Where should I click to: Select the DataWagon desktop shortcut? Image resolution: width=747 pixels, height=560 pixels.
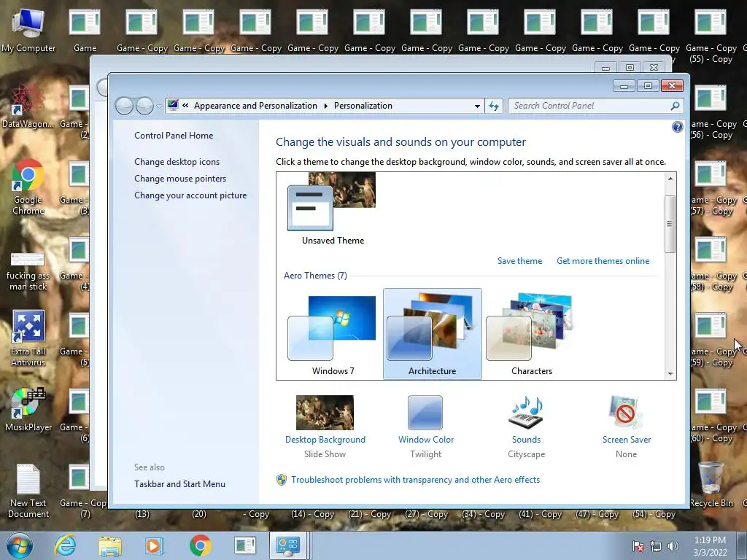[28, 106]
